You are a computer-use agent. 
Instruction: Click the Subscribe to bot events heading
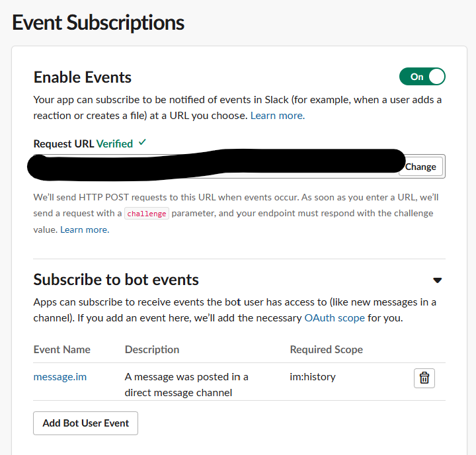point(116,280)
